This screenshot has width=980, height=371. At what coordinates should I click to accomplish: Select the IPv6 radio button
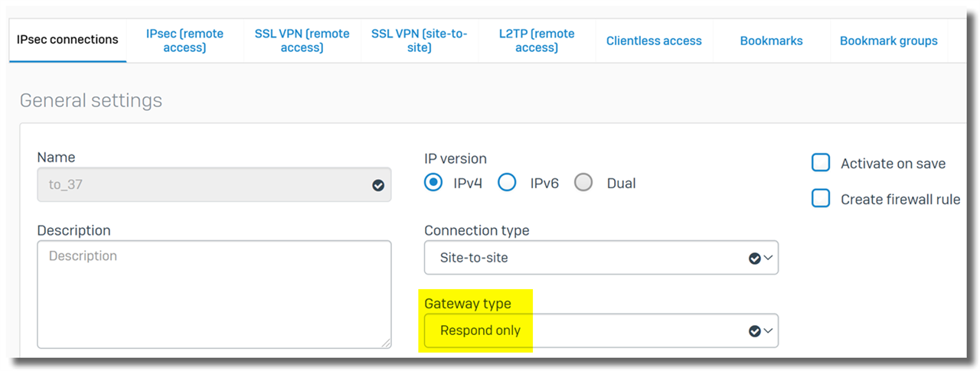click(507, 183)
